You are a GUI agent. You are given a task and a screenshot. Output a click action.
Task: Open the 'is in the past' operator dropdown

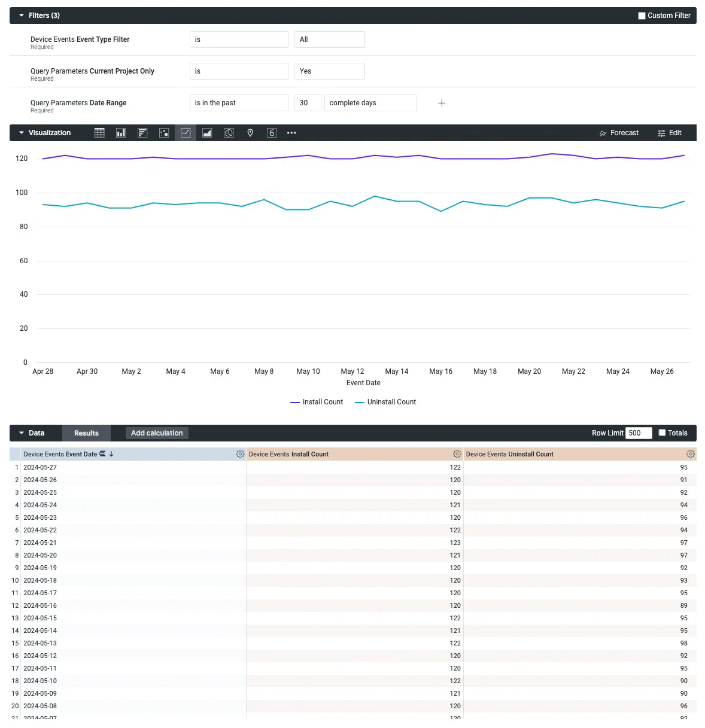coord(239,102)
